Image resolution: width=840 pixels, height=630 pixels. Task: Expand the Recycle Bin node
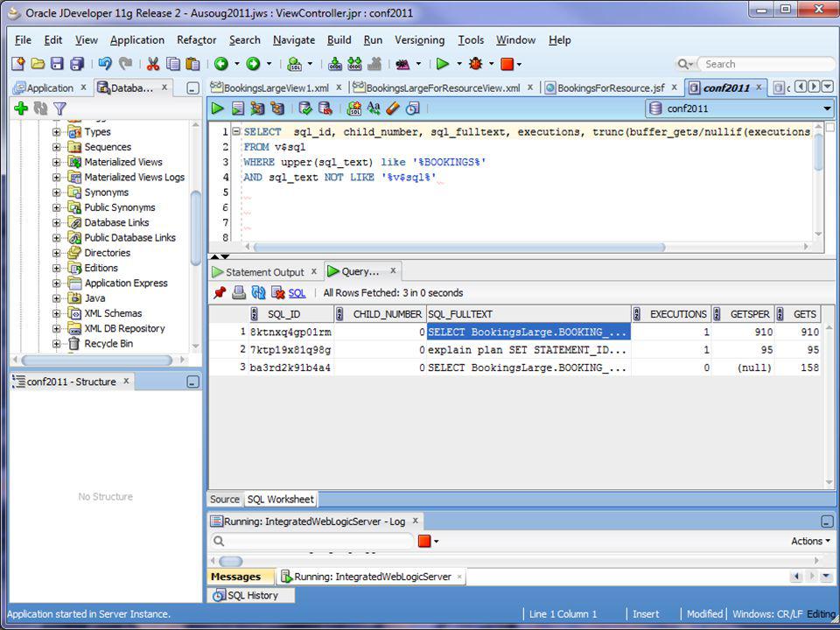(56, 344)
